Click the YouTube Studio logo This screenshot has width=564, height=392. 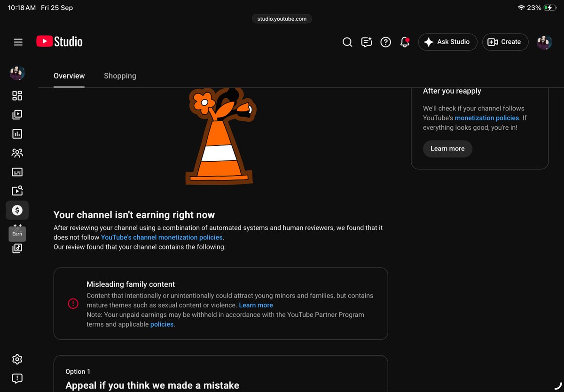(x=59, y=42)
